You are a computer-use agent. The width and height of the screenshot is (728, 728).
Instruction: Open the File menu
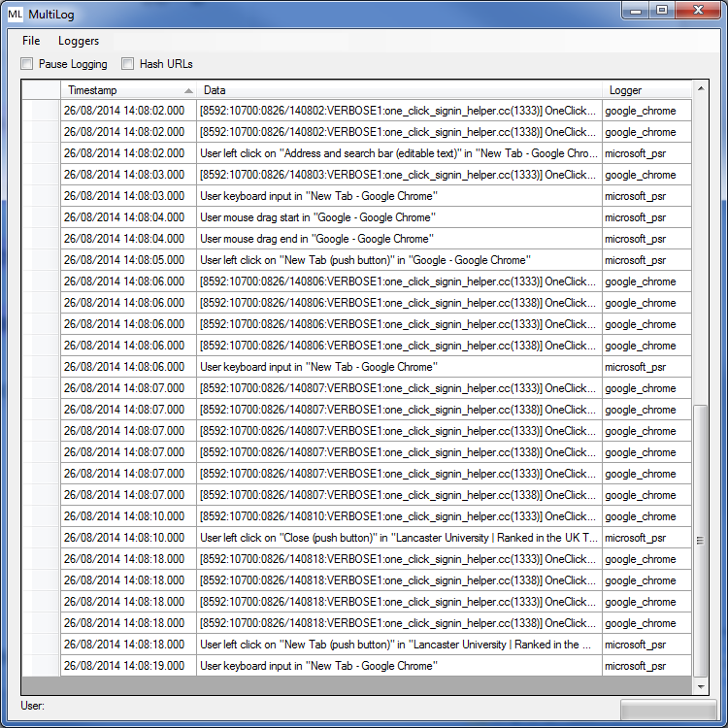31,41
